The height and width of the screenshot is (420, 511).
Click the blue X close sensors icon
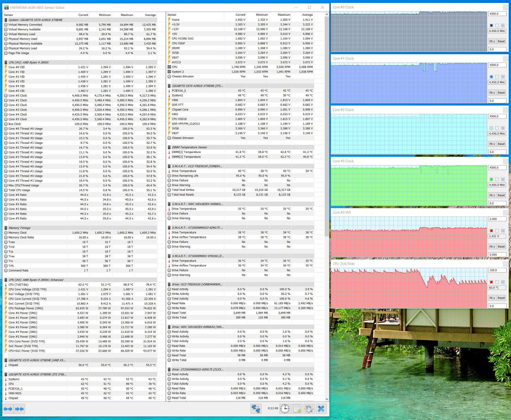321,409
